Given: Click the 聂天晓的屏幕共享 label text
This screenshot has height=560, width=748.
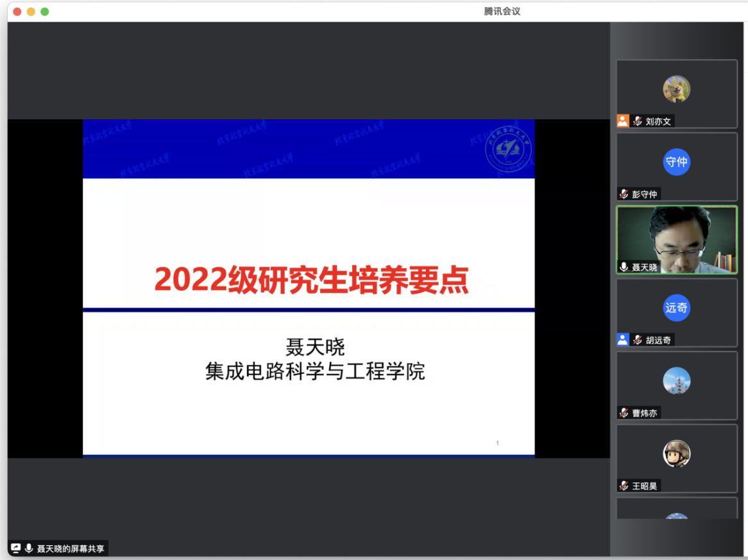Looking at the screenshot, I should pos(71,548).
